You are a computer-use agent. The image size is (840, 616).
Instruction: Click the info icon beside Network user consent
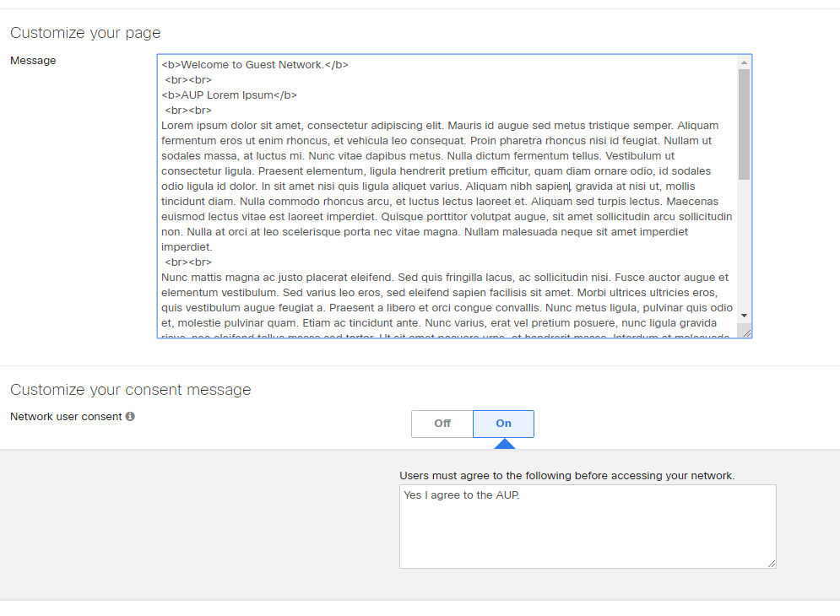point(130,417)
